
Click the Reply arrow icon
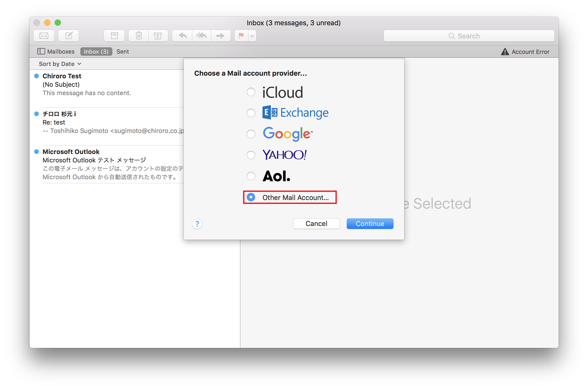coord(182,36)
